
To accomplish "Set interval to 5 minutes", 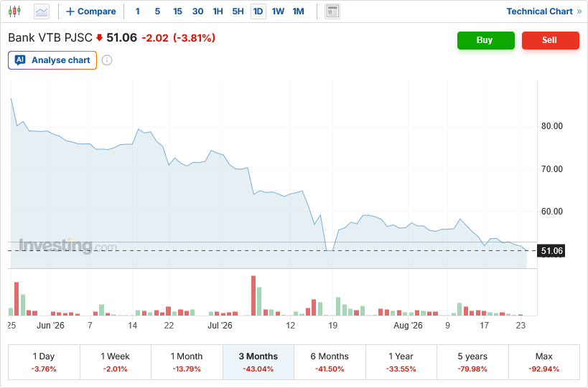I will click(x=157, y=11).
